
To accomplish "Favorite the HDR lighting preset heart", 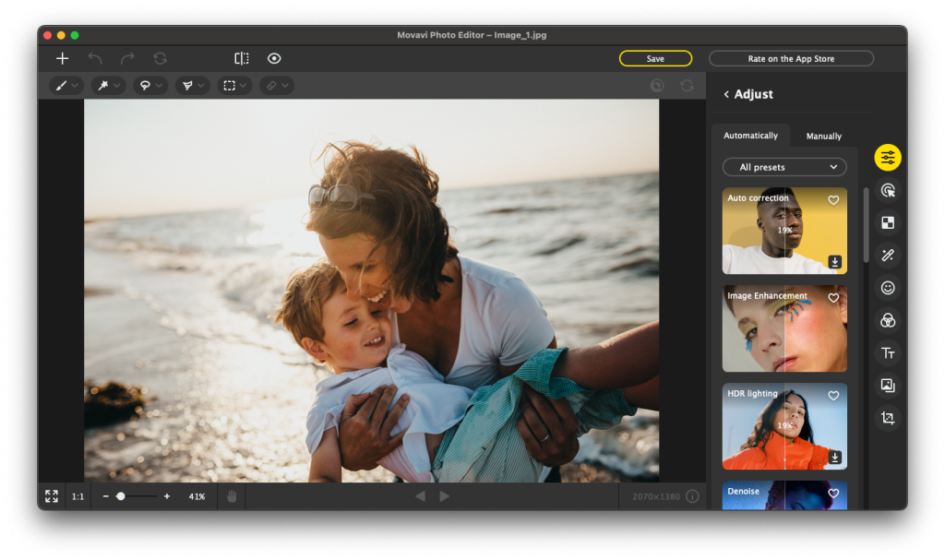I will tap(833, 395).
